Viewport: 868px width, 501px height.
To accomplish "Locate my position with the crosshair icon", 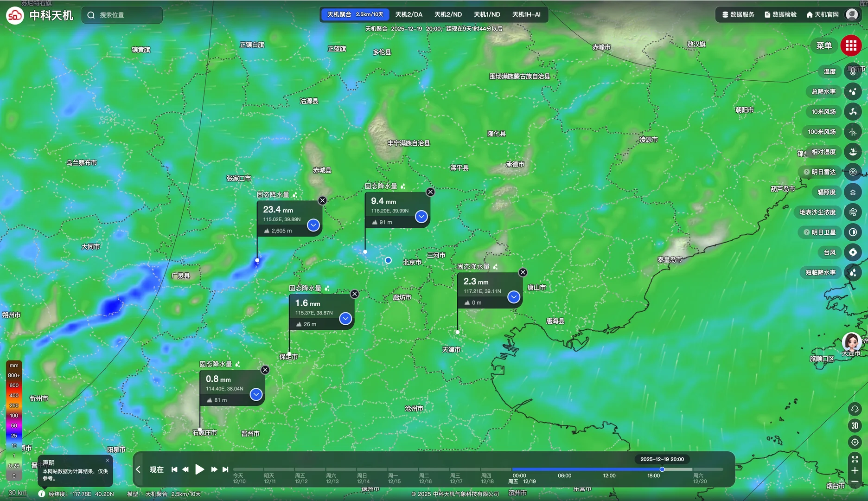I will point(855,442).
